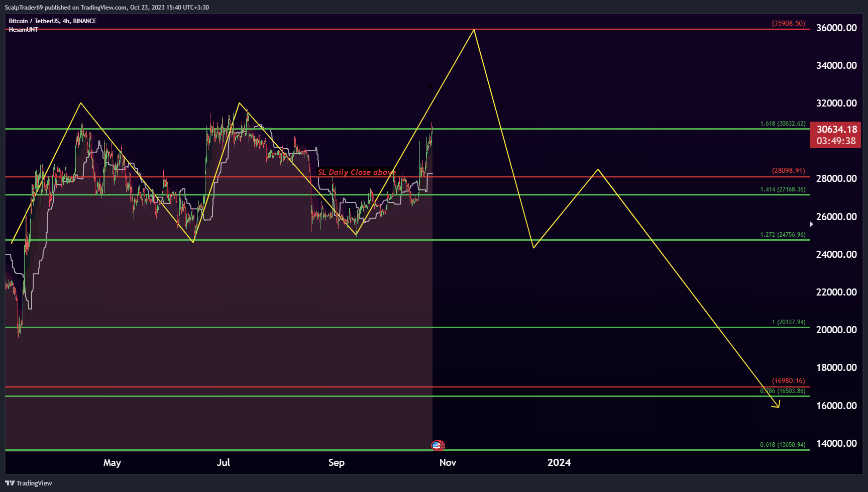Click the 1 (20137.94) Fibonacci label

pos(789,322)
